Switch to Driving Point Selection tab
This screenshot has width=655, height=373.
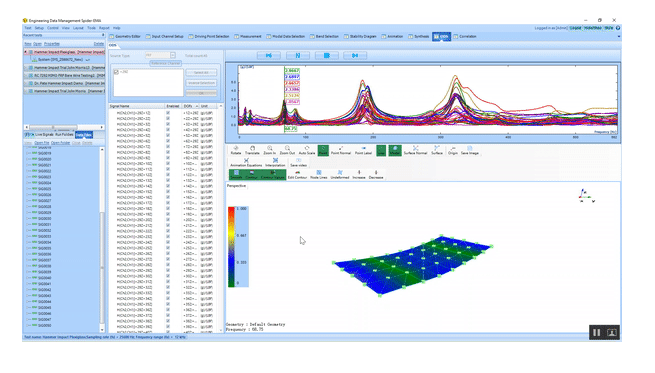pyautogui.click(x=209, y=36)
